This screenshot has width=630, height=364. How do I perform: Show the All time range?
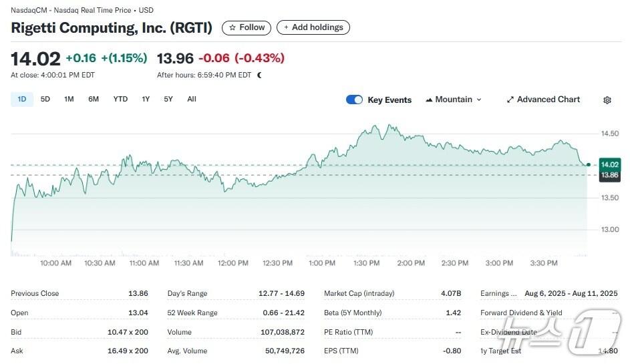[x=192, y=100]
